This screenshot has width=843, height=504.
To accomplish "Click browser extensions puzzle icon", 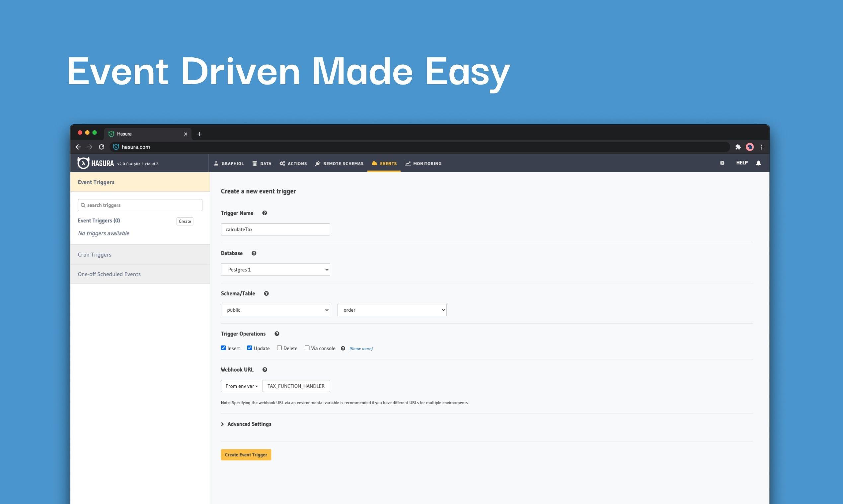I will [x=738, y=147].
